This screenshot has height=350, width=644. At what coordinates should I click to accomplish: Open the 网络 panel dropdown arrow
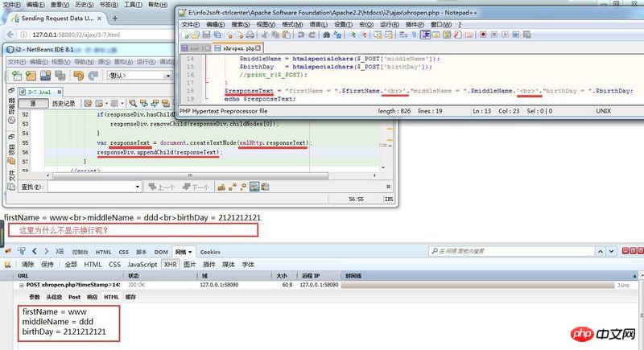[x=191, y=252]
